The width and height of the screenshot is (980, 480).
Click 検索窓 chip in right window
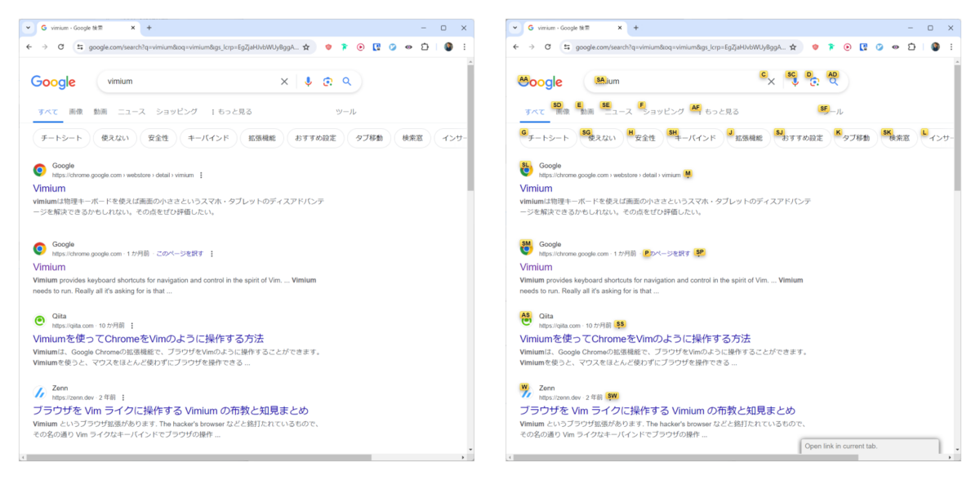[898, 138]
